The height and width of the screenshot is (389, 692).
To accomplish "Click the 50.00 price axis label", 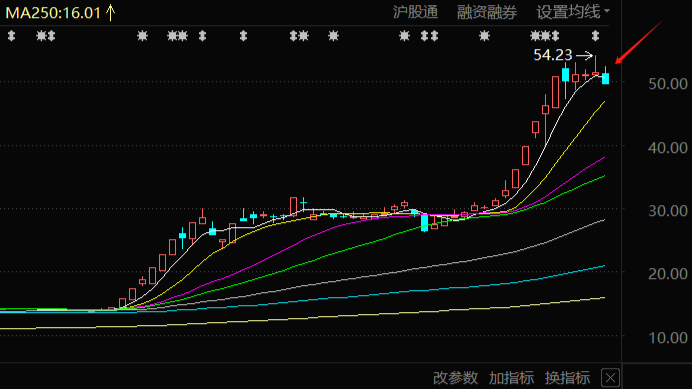I will click(668, 83).
